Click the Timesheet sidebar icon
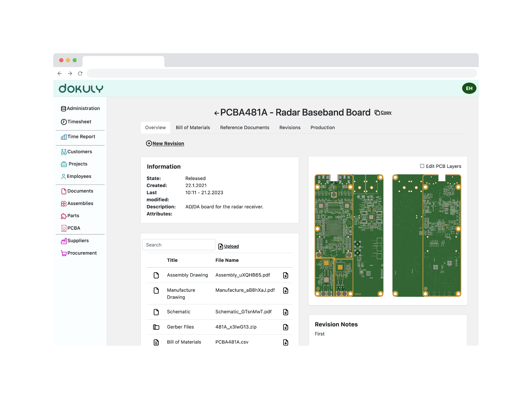 click(x=64, y=122)
